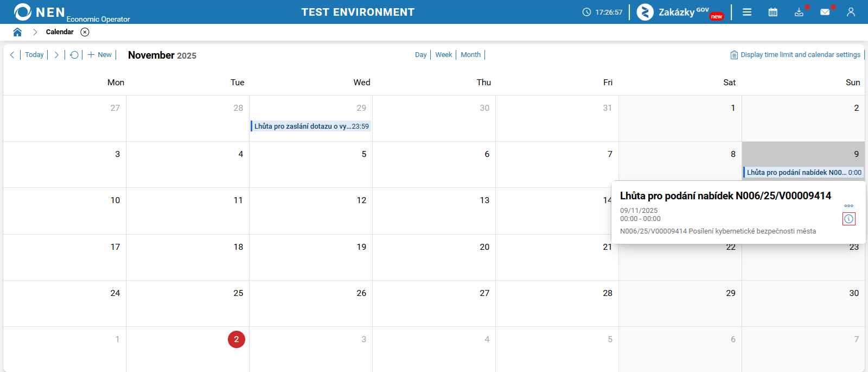Click the info icon in event popup
The image size is (868, 372).
point(848,219)
